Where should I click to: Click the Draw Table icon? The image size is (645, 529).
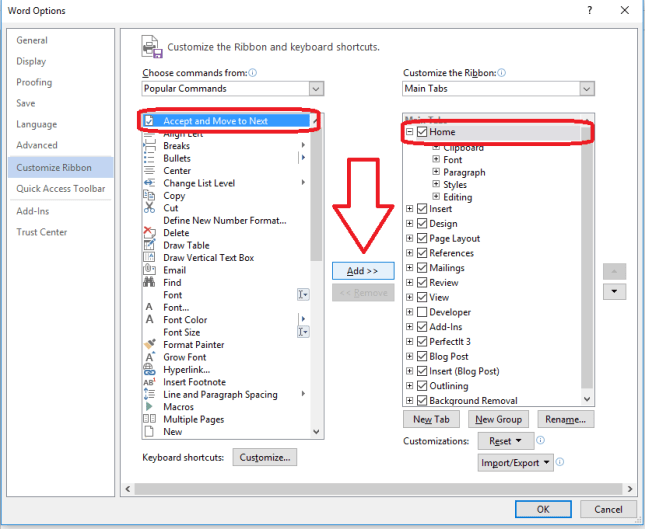tap(149, 245)
